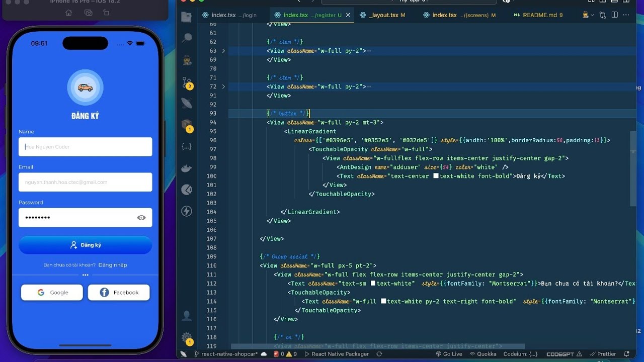This screenshot has width=644, height=362.
Task: Click the simulator Rotate icon
Action: (x=106, y=13)
